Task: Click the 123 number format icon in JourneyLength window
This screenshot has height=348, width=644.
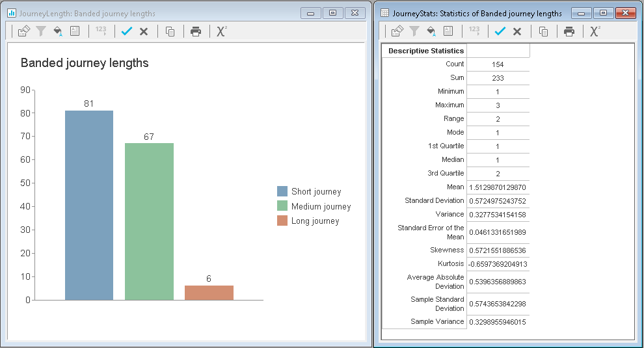Action: pos(101,31)
